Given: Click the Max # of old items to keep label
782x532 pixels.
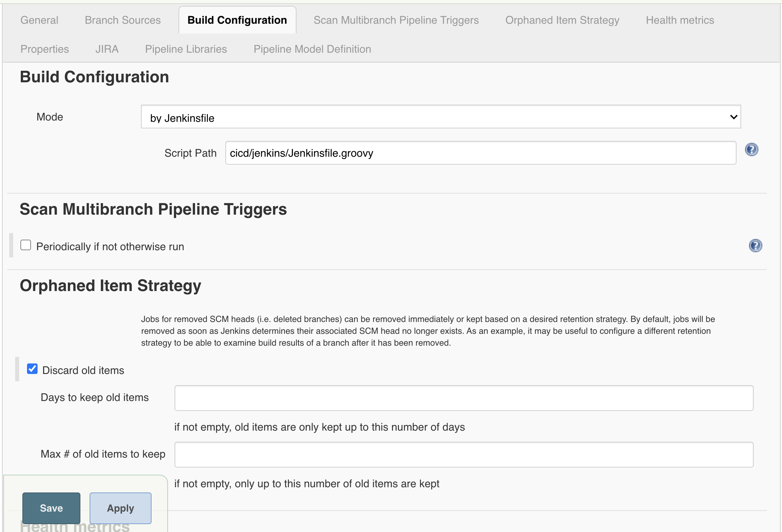Looking at the screenshot, I should point(103,454).
